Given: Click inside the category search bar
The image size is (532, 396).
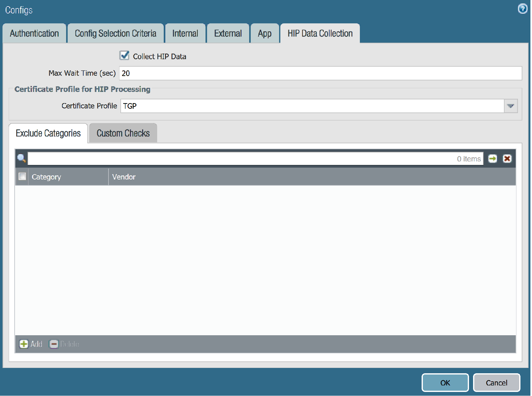Looking at the screenshot, I should [218, 158].
